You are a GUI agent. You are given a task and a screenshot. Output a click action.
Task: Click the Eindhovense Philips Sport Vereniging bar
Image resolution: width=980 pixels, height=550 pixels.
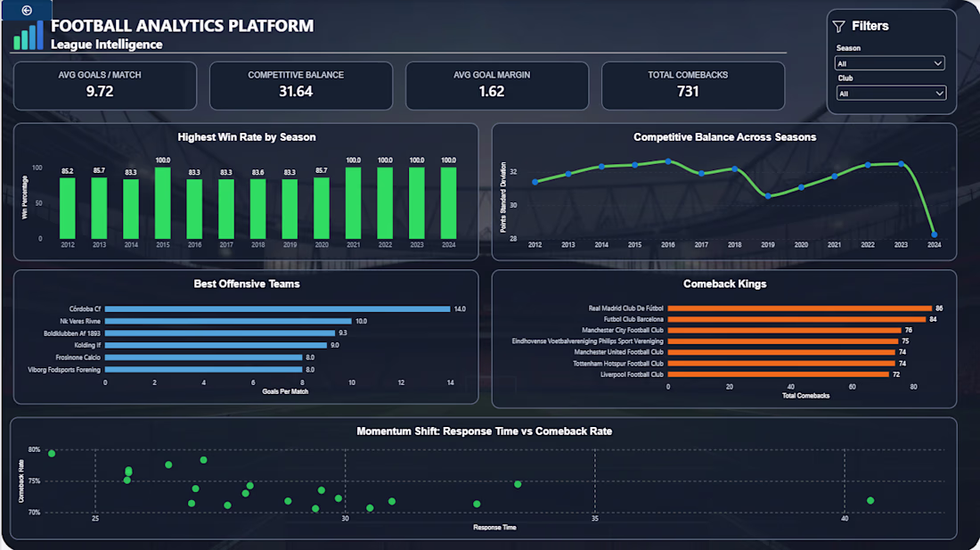(x=783, y=341)
